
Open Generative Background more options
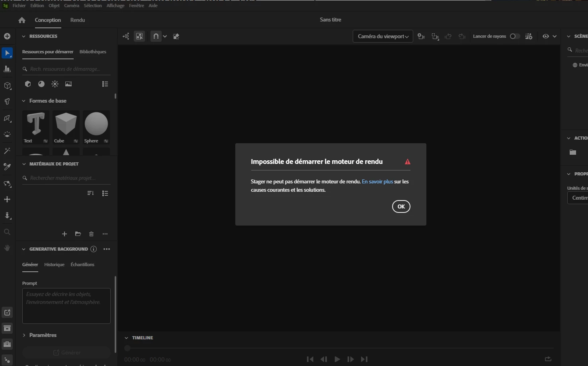[107, 249]
